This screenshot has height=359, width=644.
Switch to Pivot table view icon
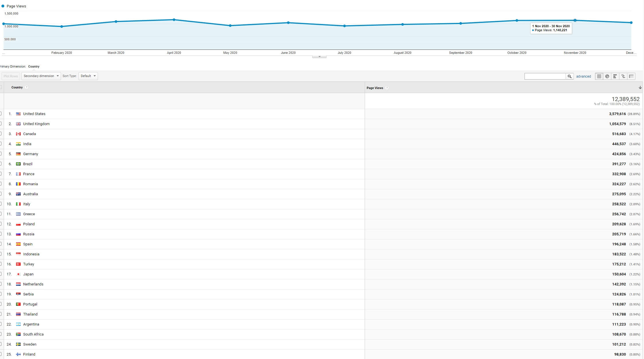tap(631, 76)
